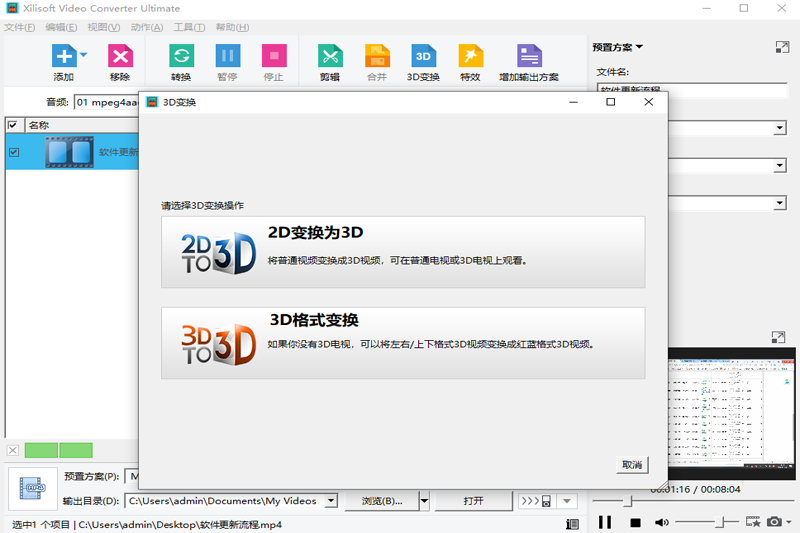800x533 pixels.
Task: Open dropdown arrow beside 浏览(B) button
Action: click(x=424, y=501)
